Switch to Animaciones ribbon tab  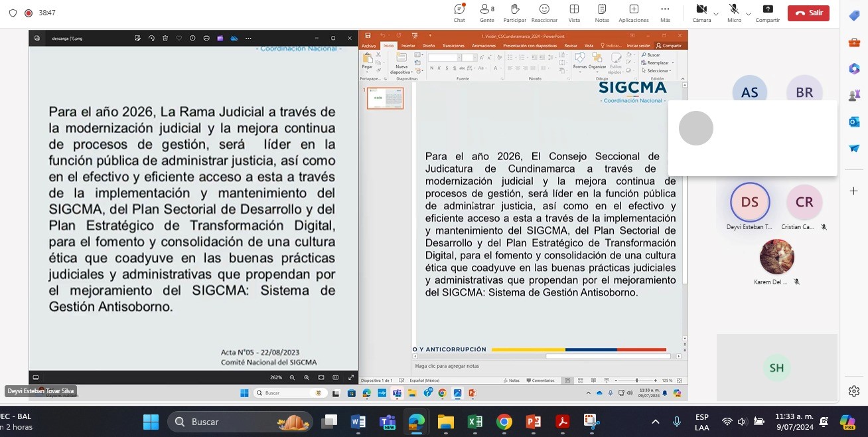click(484, 46)
